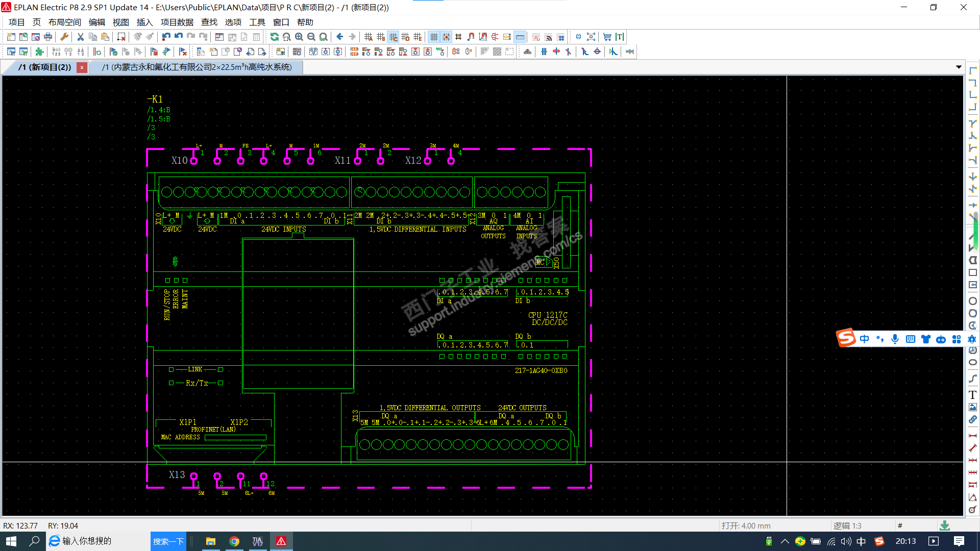Open the 选项 menu
The image size is (980, 551).
coord(233,22)
